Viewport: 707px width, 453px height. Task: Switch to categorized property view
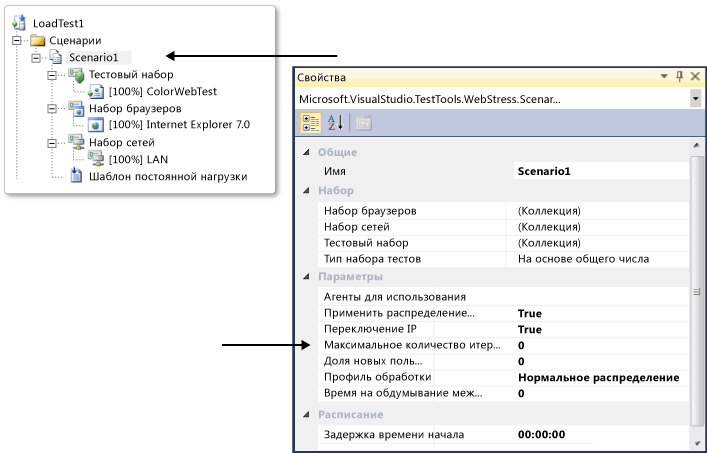pos(311,123)
